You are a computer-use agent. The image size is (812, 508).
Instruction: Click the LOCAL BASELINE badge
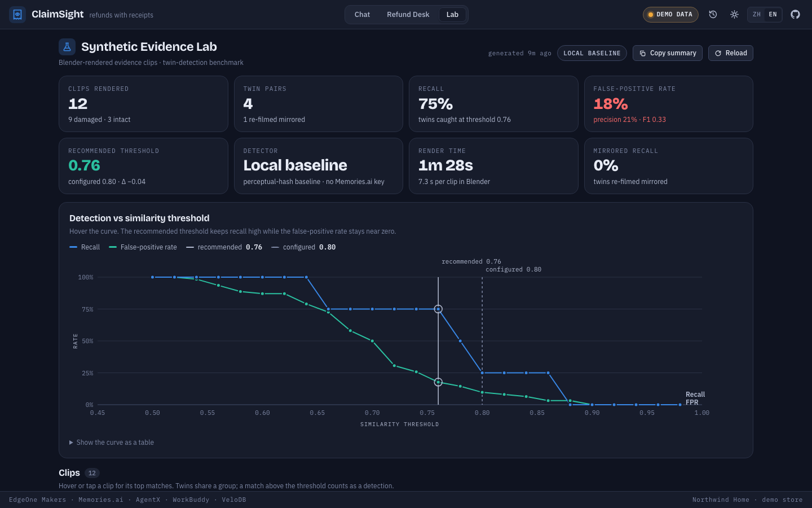[x=592, y=53]
